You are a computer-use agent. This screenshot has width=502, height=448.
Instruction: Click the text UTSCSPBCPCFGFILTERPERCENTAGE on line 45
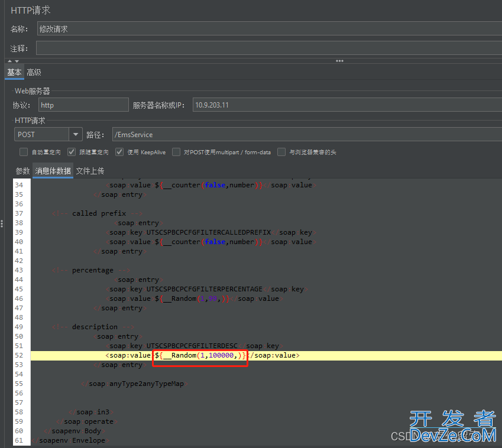[204, 289]
